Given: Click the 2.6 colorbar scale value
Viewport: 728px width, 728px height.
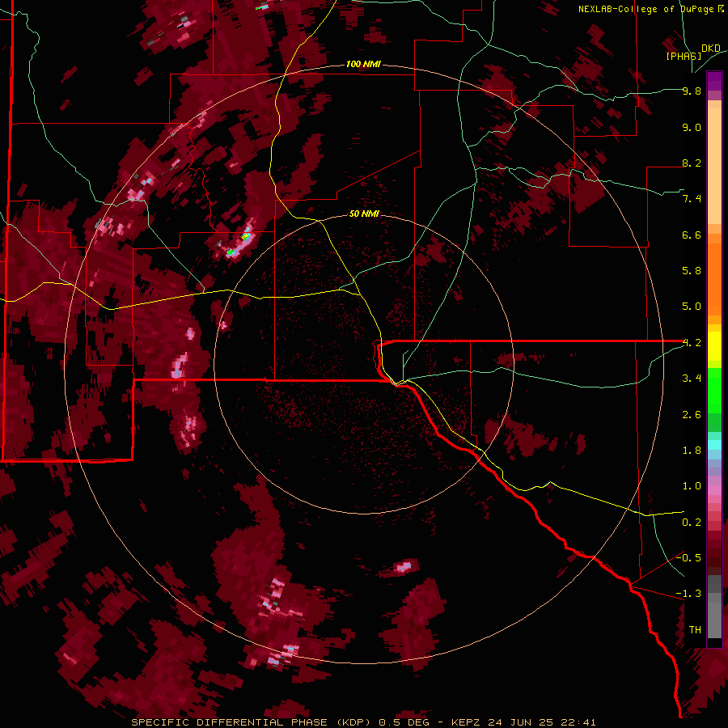Looking at the screenshot, I should pos(692,414).
